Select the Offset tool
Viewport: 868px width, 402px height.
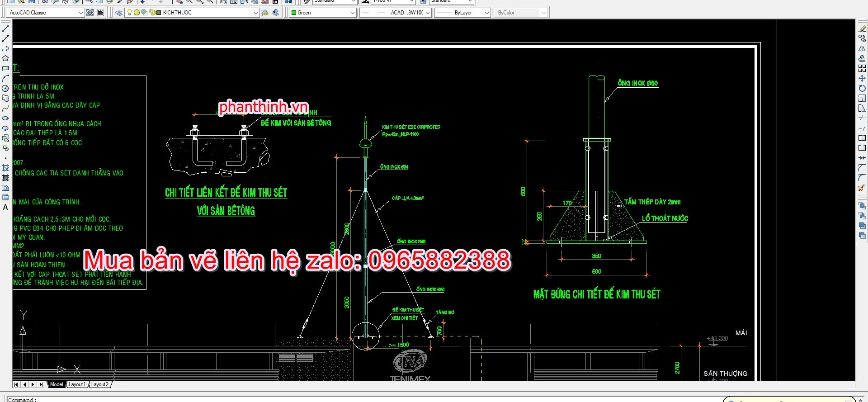coord(862,58)
